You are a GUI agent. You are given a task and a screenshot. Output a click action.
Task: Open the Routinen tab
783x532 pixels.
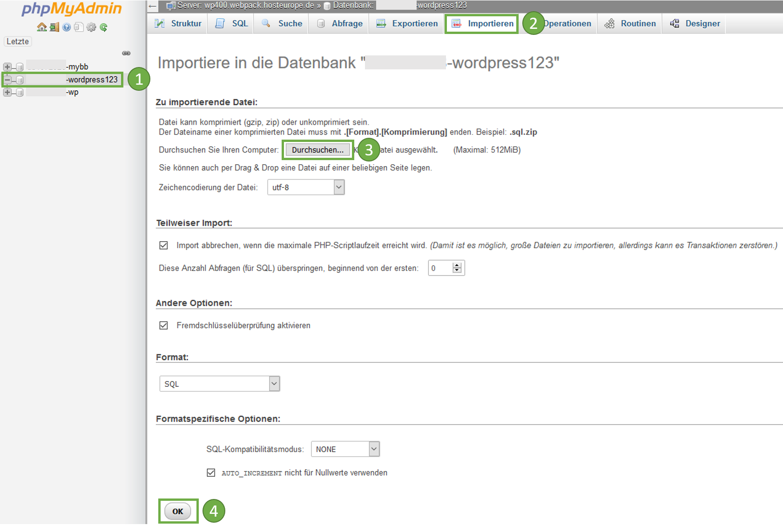tap(630, 23)
